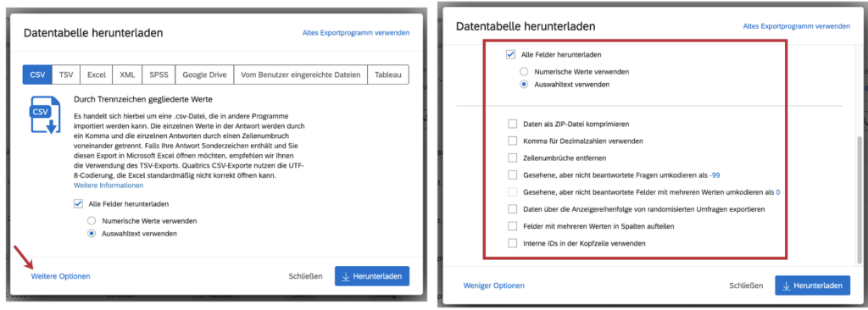Select the Tableau tab
The image size is (868, 310).
pos(388,75)
